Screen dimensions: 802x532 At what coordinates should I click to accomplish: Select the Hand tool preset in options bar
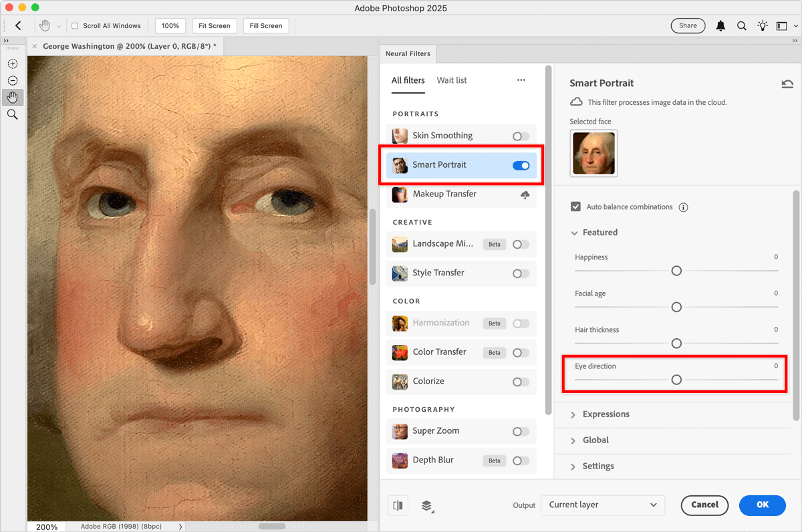tap(45, 25)
